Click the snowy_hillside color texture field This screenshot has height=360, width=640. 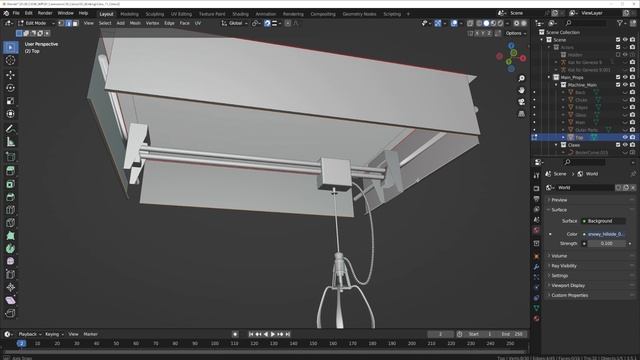pos(603,234)
